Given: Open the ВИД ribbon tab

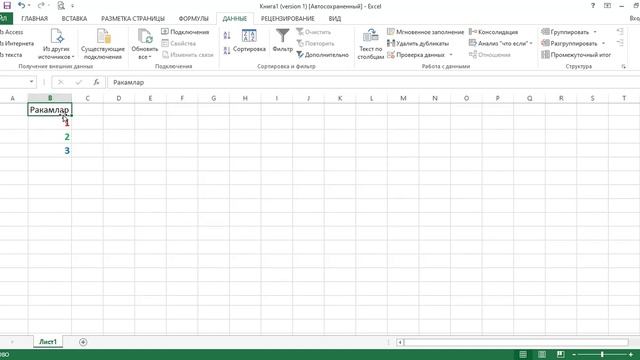Looking at the screenshot, I should pyautogui.click(x=335, y=19).
